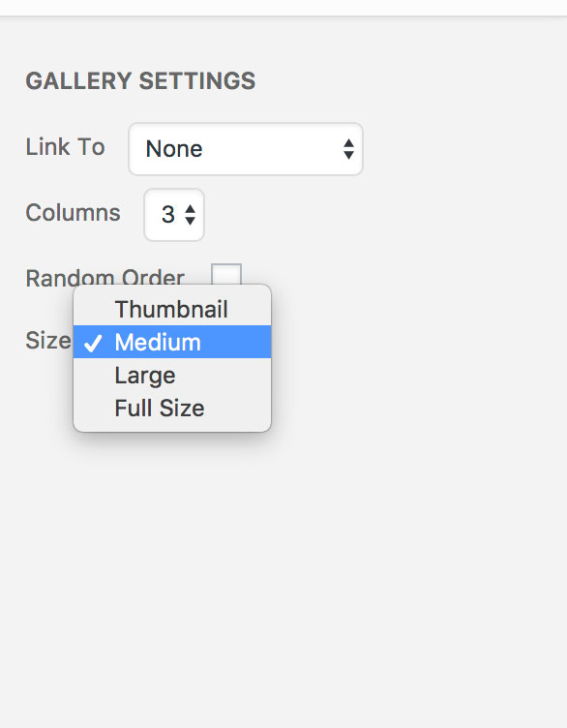
Task: Choose Thumbnail from the Size menu
Action: click(x=172, y=309)
